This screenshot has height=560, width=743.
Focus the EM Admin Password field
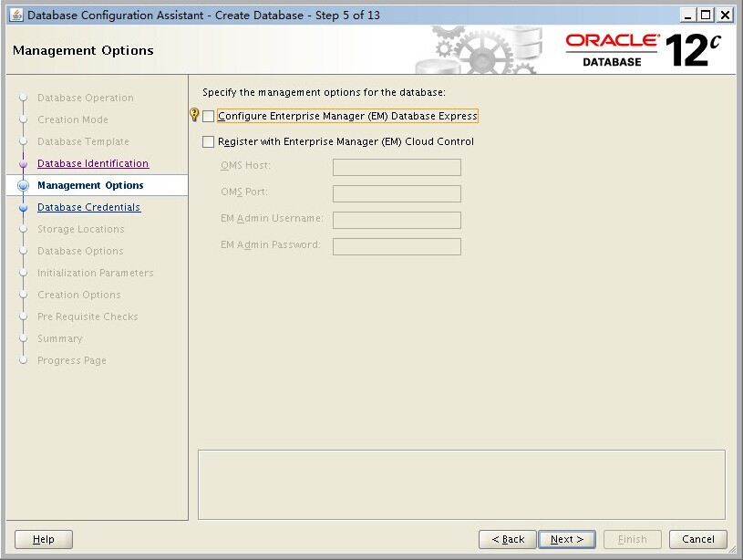point(397,247)
